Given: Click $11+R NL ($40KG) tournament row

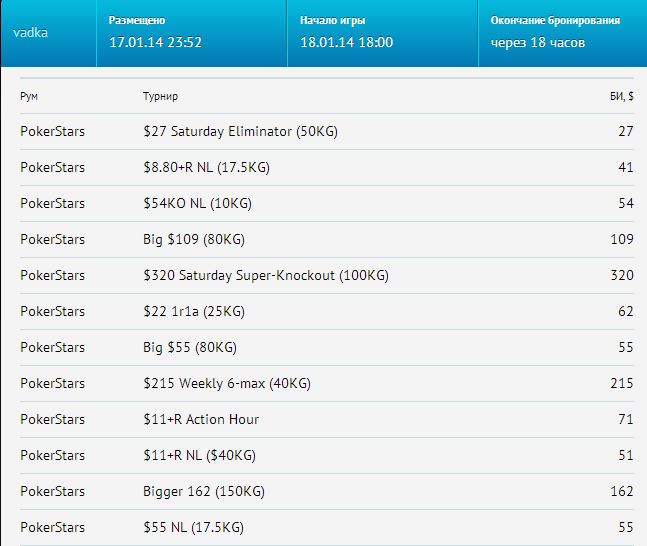Looking at the screenshot, I should click(x=327, y=455).
